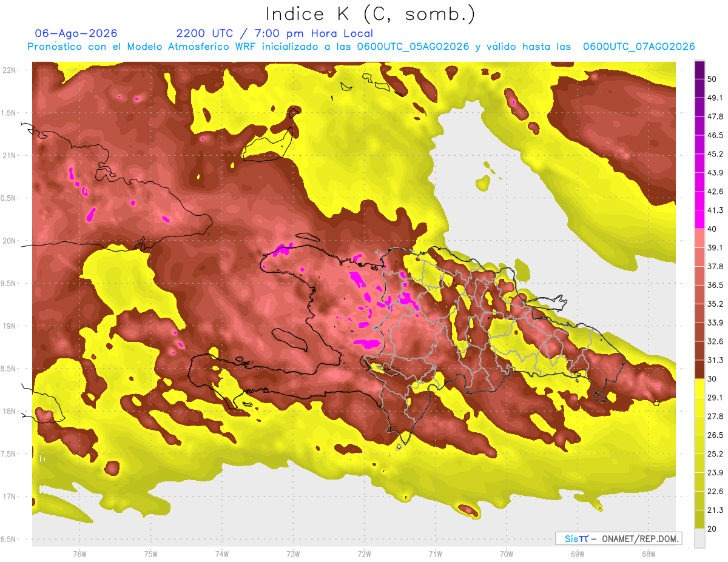Click the latitude label "18N"

pos(10,412)
